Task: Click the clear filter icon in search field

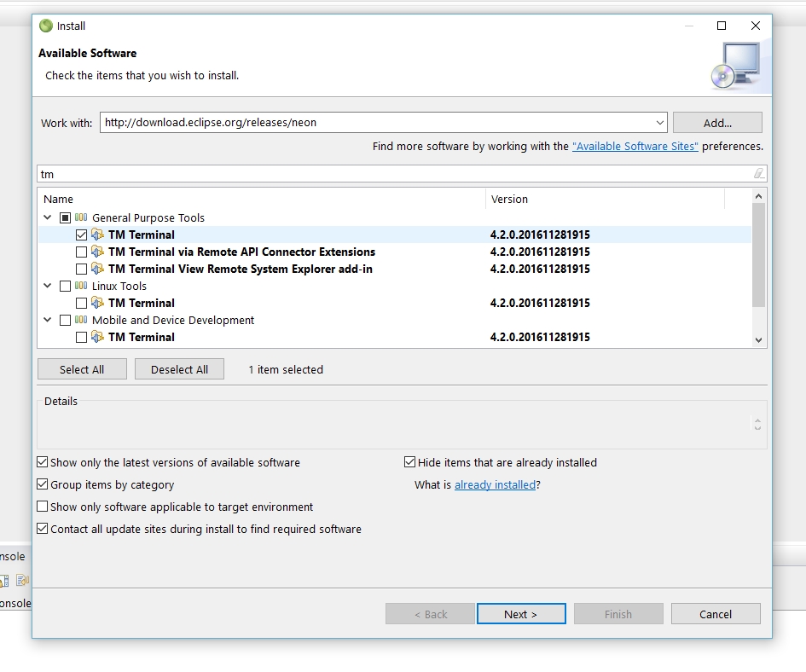Action: tap(758, 174)
